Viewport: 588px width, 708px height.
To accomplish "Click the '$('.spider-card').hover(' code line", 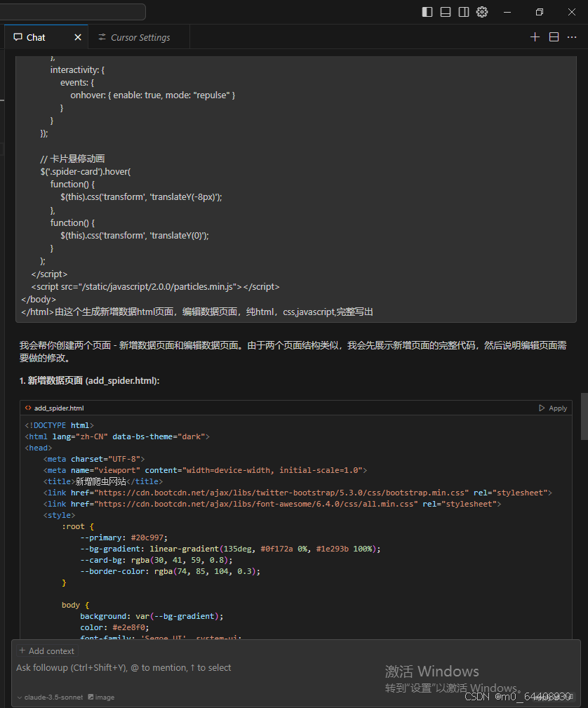I will (x=86, y=172).
